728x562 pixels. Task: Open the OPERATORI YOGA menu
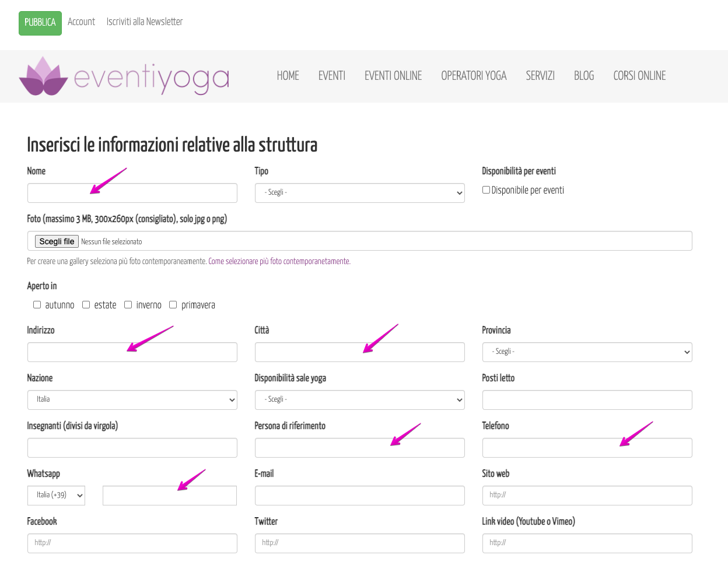(474, 76)
